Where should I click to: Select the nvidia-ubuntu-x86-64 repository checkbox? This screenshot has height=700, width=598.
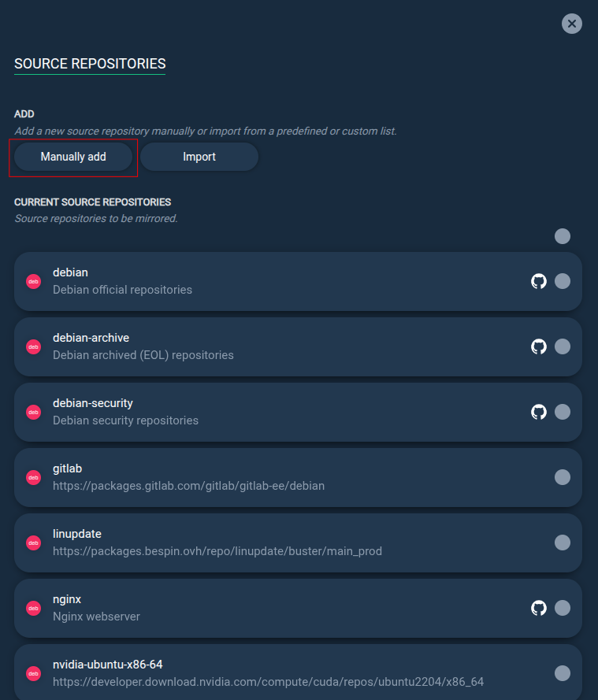563,672
